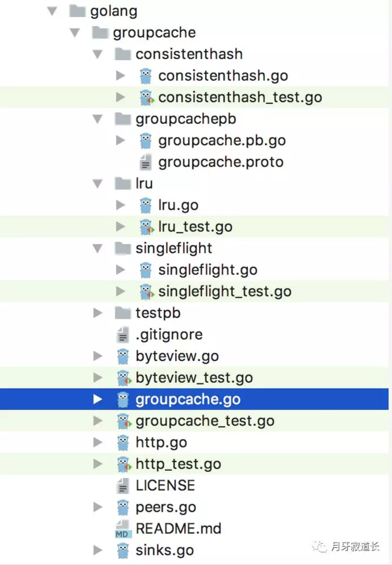
Task: Collapse the consistenthash folder arrow
Action: pyautogui.click(x=97, y=54)
